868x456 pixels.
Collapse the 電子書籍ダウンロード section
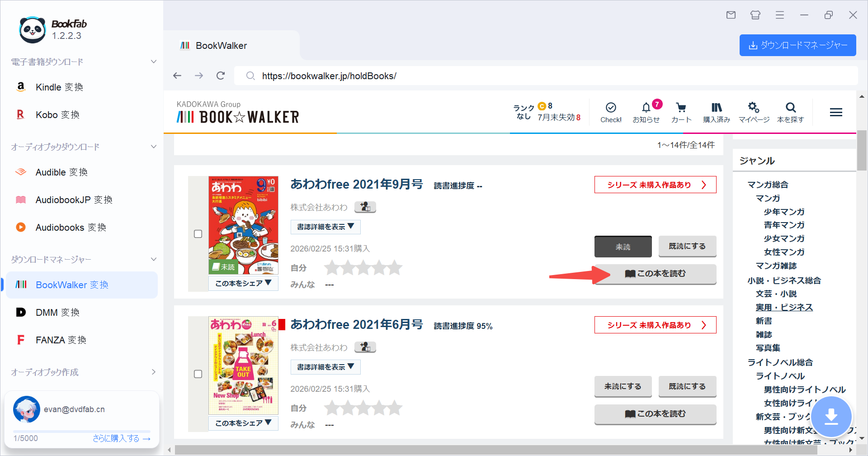(x=154, y=62)
